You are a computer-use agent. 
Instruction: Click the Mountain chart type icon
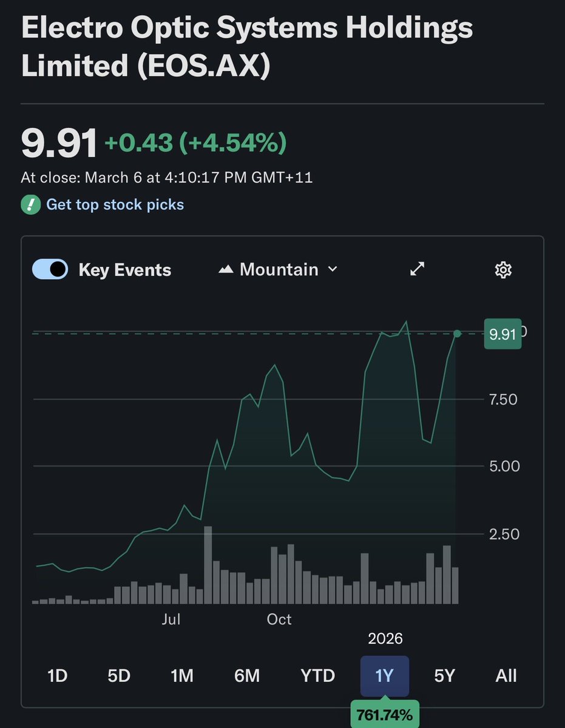(226, 269)
